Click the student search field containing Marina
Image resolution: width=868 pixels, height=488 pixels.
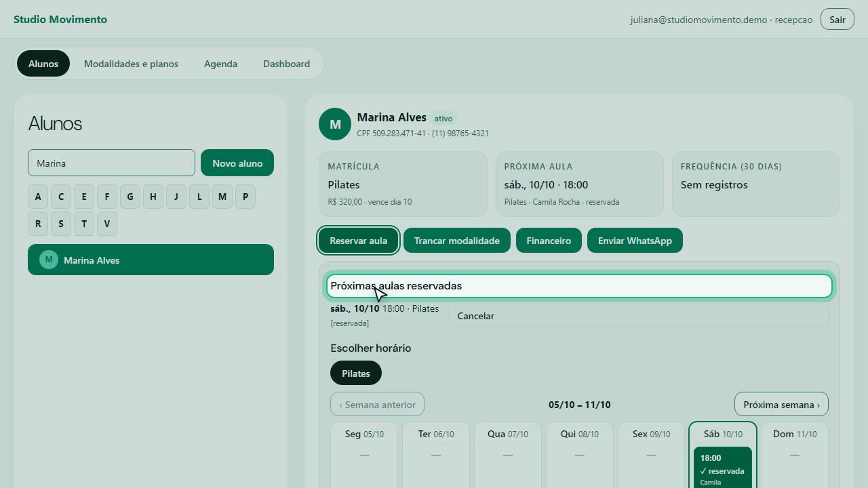tap(111, 163)
